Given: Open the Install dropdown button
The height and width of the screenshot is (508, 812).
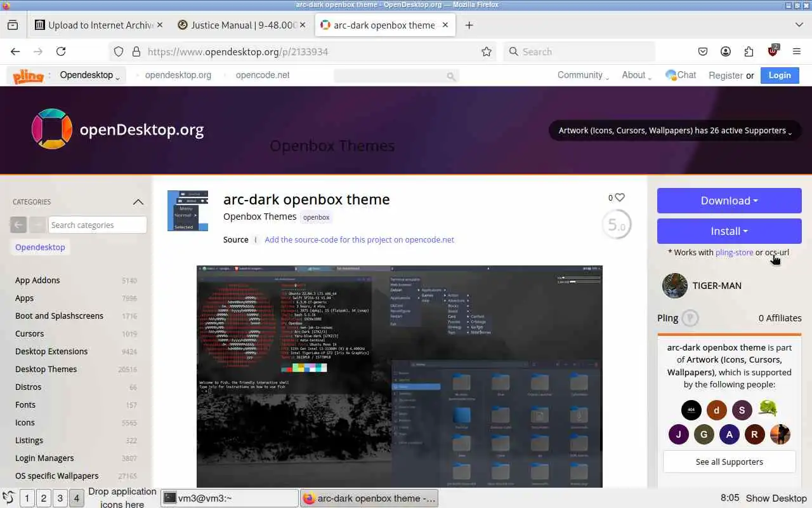Looking at the screenshot, I should [x=730, y=231].
